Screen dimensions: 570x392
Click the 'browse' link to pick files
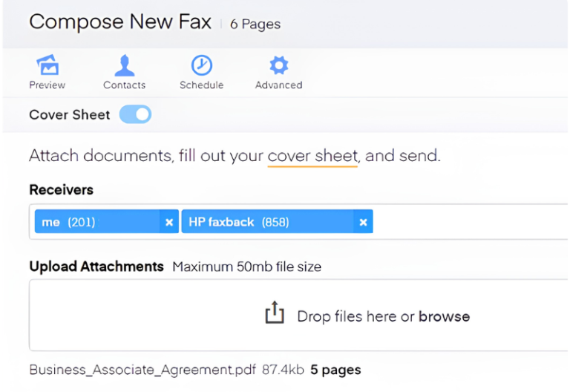click(445, 316)
